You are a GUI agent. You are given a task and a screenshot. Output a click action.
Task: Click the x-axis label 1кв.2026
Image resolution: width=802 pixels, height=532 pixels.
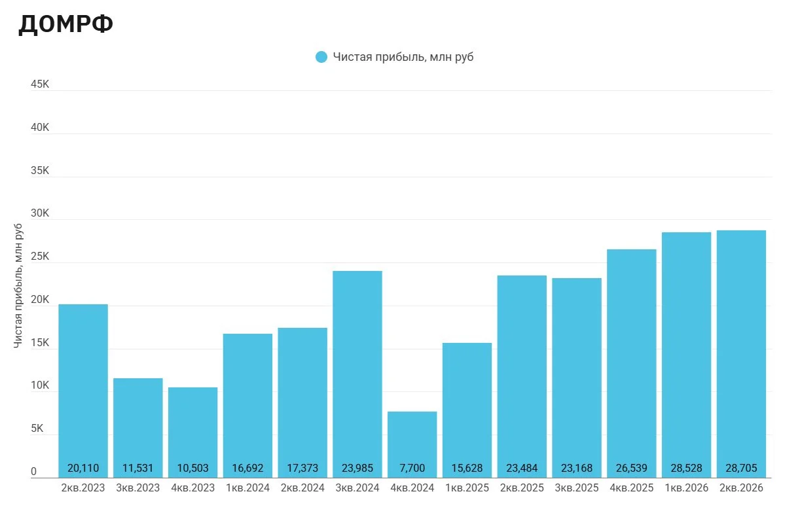[687, 488]
